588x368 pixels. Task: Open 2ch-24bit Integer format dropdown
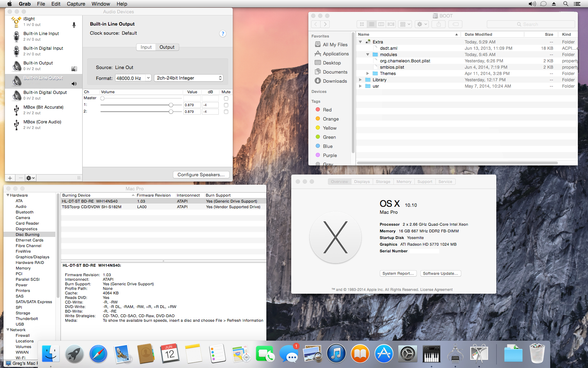[189, 78]
